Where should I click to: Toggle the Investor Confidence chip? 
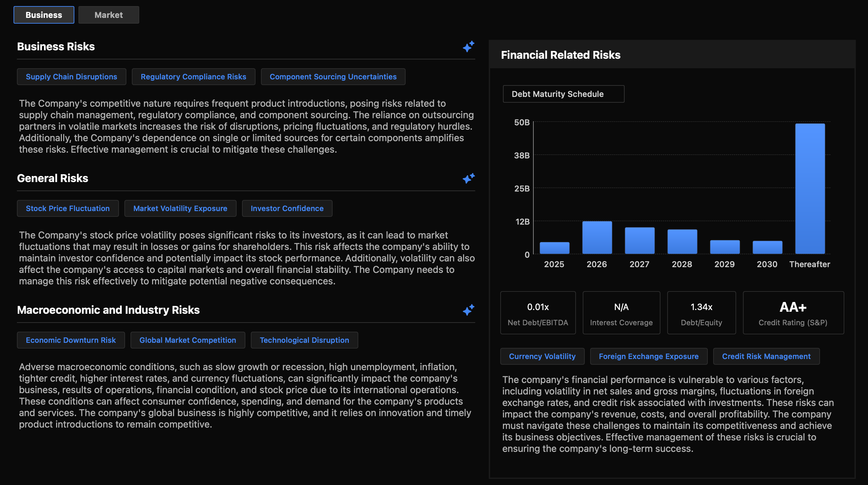[287, 208]
